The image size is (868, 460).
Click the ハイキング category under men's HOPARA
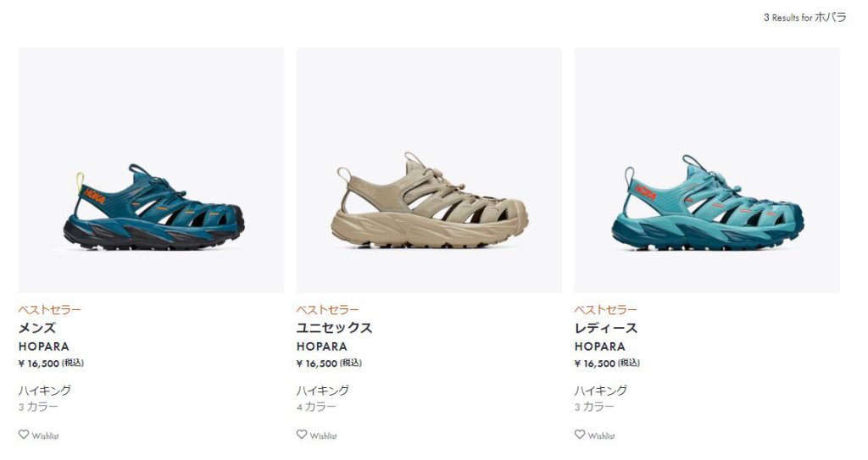click(45, 391)
